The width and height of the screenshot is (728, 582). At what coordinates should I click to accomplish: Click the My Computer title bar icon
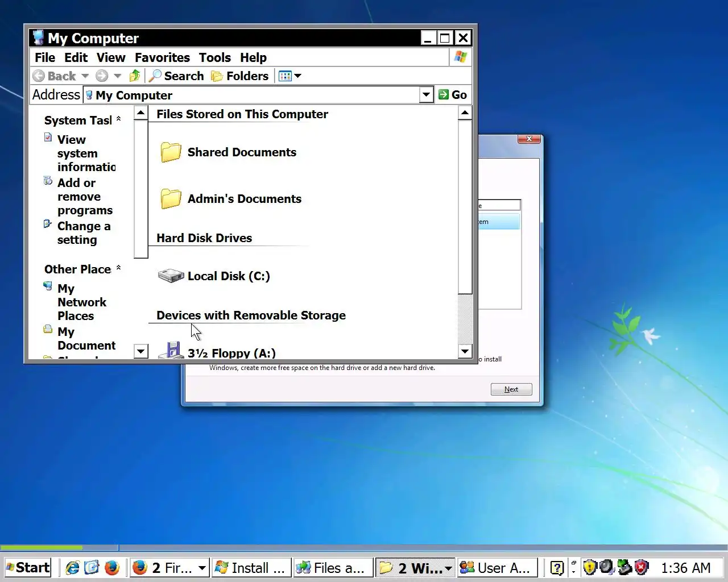point(38,38)
